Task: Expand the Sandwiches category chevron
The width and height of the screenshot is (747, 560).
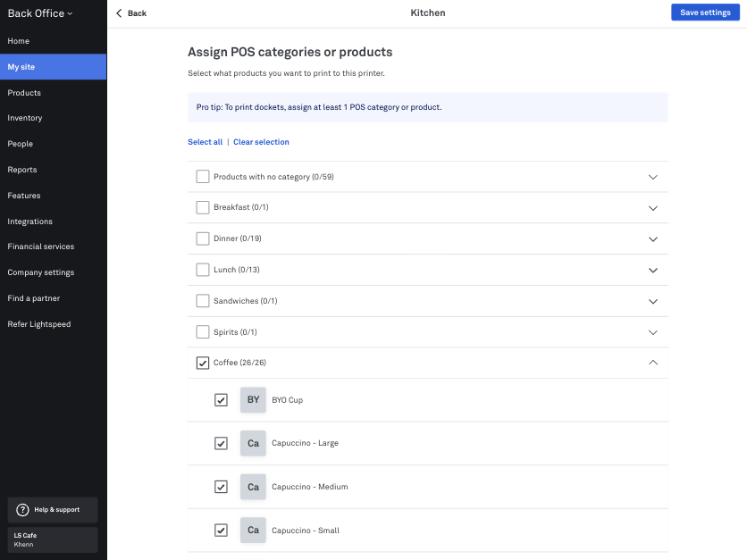Action: pos(652,301)
